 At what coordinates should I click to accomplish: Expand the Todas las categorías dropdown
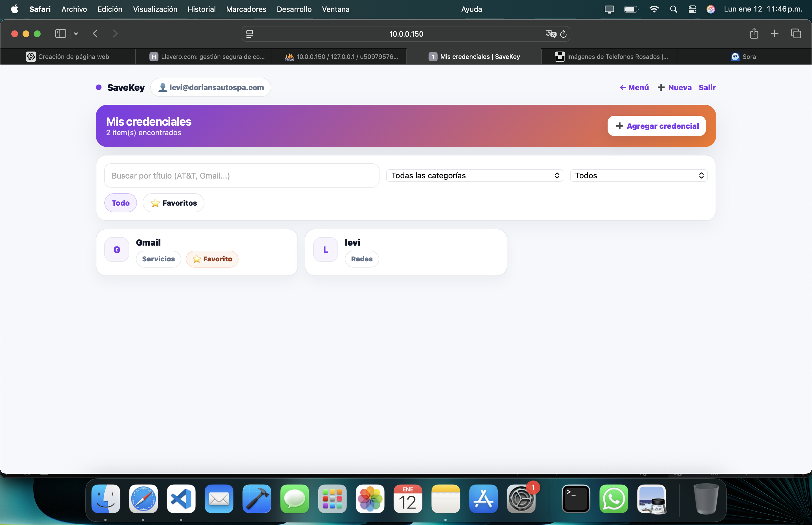pos(475,175)
